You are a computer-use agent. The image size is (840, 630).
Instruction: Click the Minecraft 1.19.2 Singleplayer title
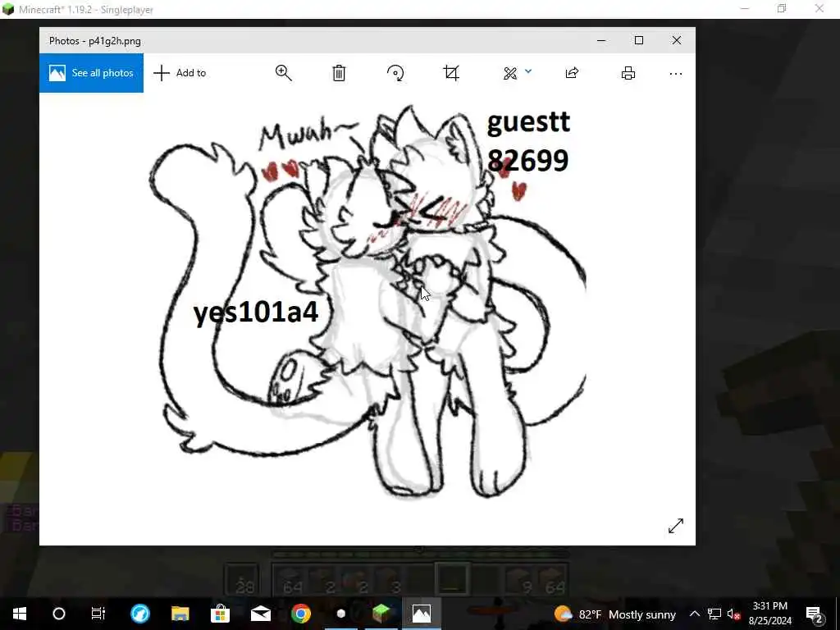(x=86, y=10)
